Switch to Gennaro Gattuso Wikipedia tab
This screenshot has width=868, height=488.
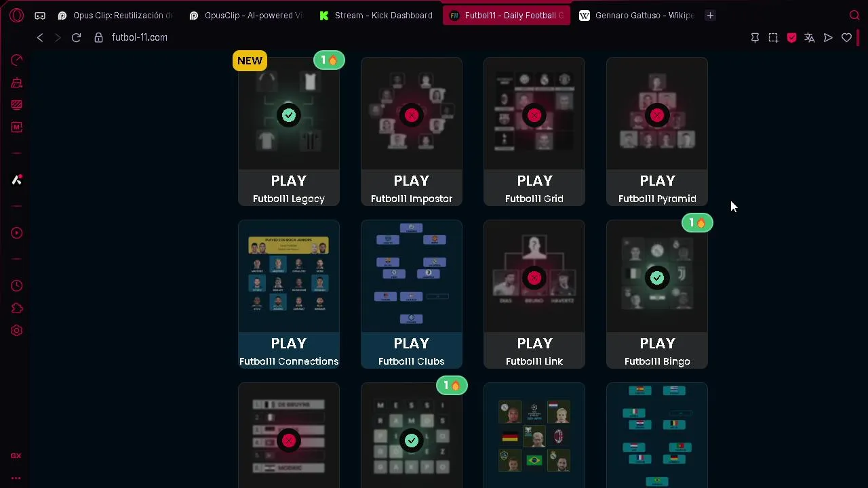pos(637,15)
